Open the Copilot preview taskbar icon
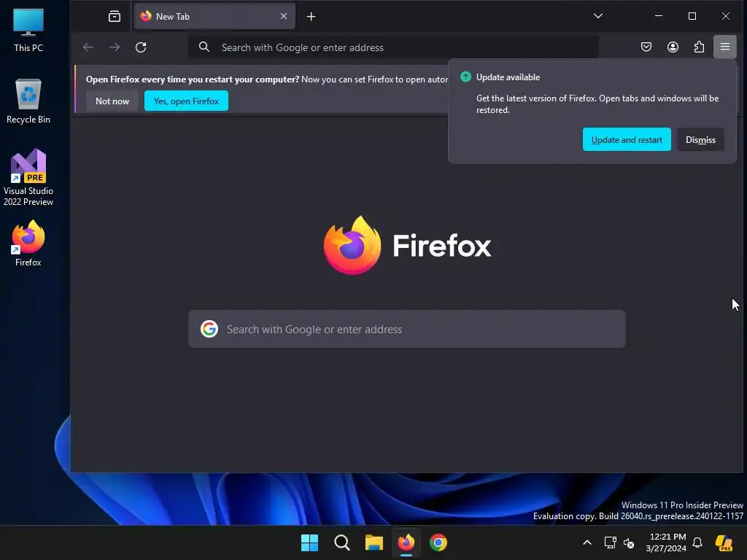The width and height of the screenshot is (747, 560). [724, 542]
